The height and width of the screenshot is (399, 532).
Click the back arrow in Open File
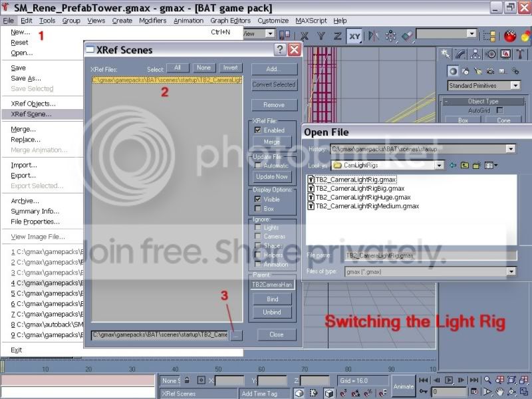coord(453,165)
